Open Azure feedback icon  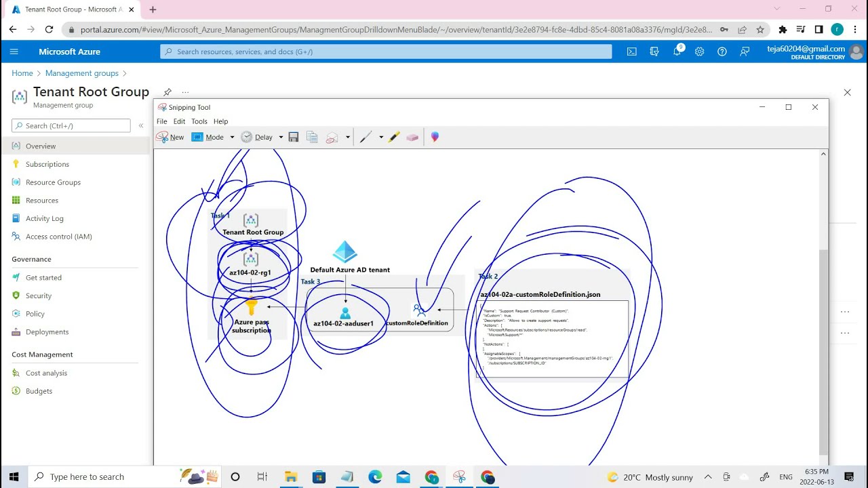click(x=745, y=52)
